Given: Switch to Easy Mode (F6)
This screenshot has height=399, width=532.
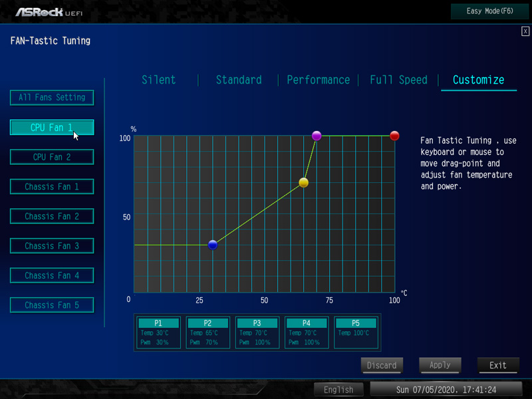Looking at the screenshot, I should point(489,11).
